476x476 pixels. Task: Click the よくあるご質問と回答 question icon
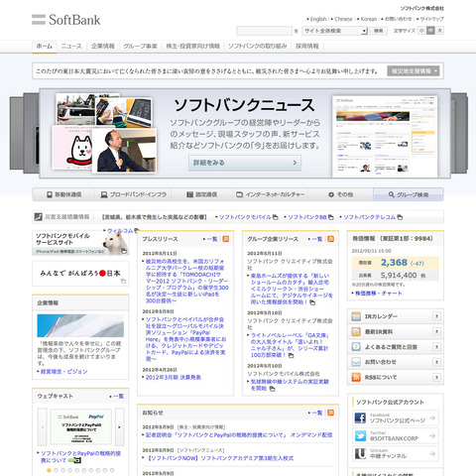356,347
